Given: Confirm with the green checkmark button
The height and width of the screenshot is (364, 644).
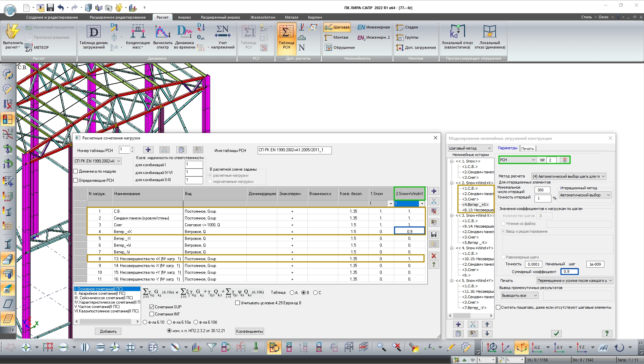Looking at the screenshot, I should pos(556,333).
